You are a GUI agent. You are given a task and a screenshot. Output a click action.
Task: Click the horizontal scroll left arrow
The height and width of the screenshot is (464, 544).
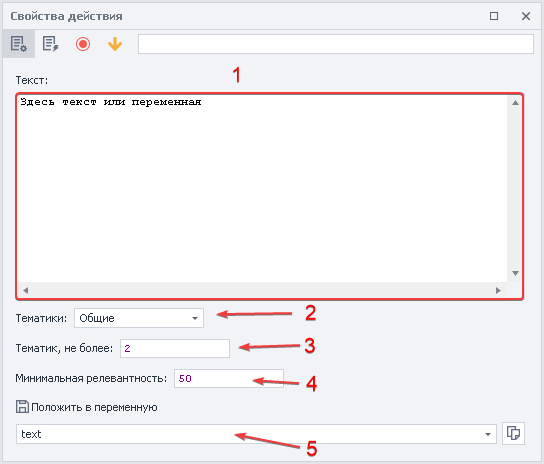click(x=25, y=290)
